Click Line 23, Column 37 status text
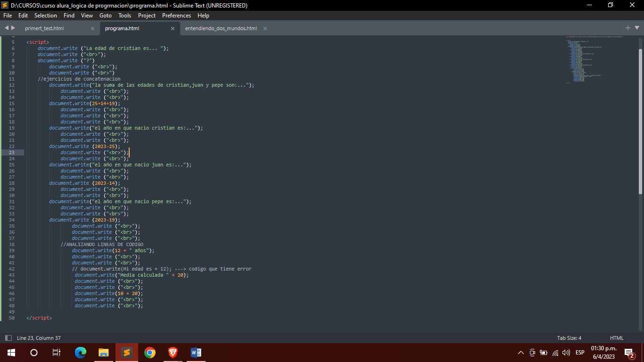This screenshot has height=362, width=644. coord(39,338)
